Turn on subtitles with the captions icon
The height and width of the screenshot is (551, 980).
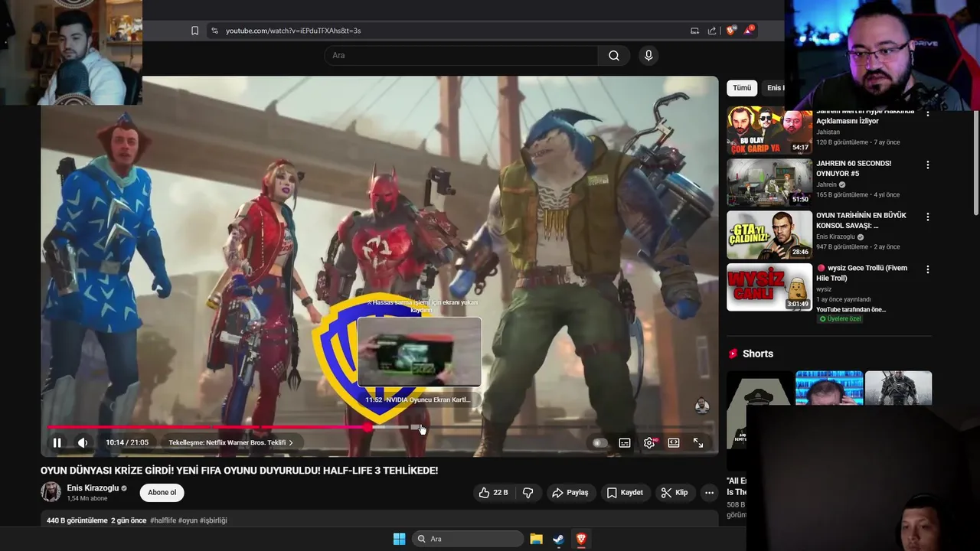coord(625,442)
